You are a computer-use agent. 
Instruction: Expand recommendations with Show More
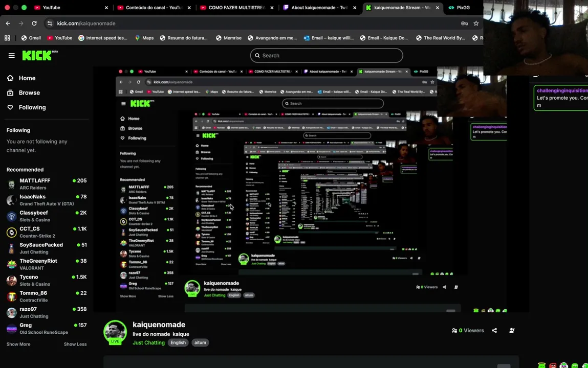[18, 344]
